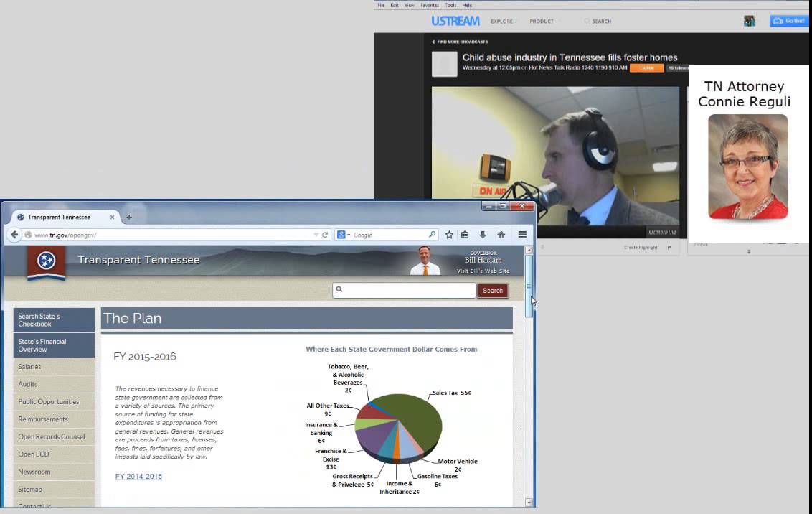Open Public Opportunities in the sidebar

click(54, 401)
